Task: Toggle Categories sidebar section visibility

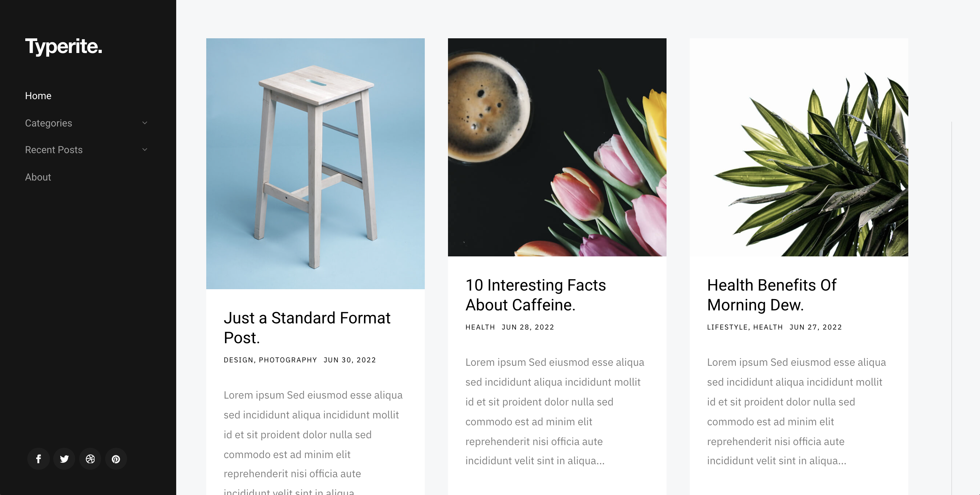Action: tap(144, 122)
